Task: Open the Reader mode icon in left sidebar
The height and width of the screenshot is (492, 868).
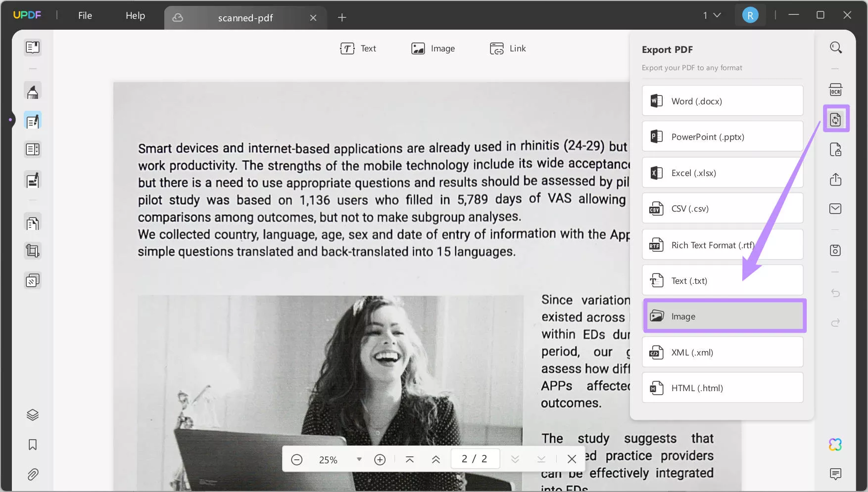Action: pos(33,47)
